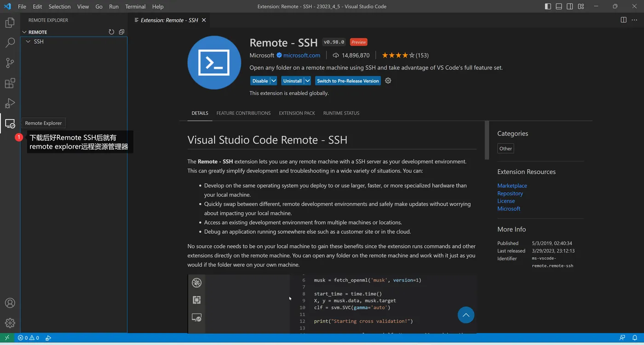This screenshot has height=345, width=644.
Task: Click the details pane vertical scrollbar
Action: [x=487, y=140]
